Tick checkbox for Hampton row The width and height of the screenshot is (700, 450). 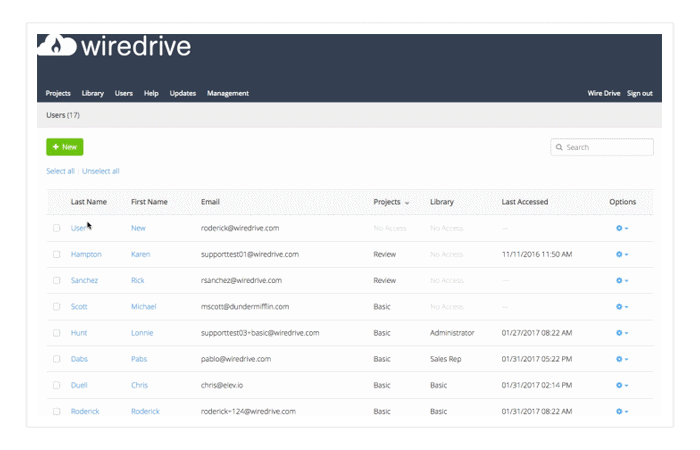point(56,254)
